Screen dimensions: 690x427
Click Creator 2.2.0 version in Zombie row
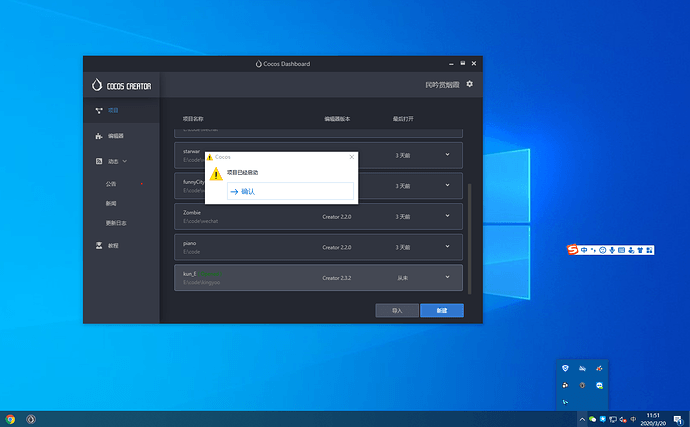pos(337,217)
